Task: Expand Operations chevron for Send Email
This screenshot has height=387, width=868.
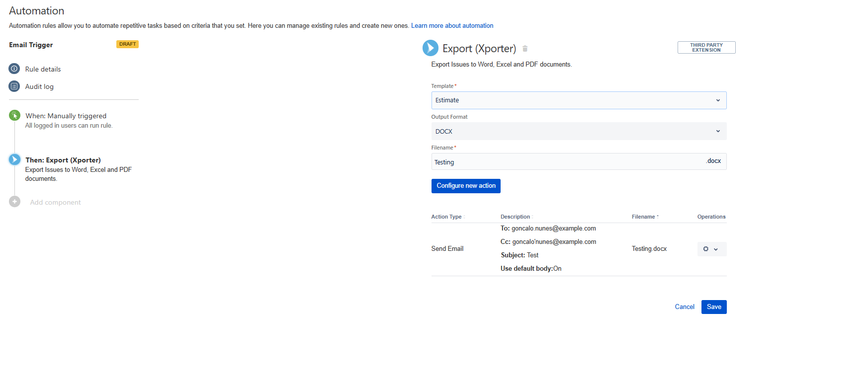Action: tap(716, 249)
